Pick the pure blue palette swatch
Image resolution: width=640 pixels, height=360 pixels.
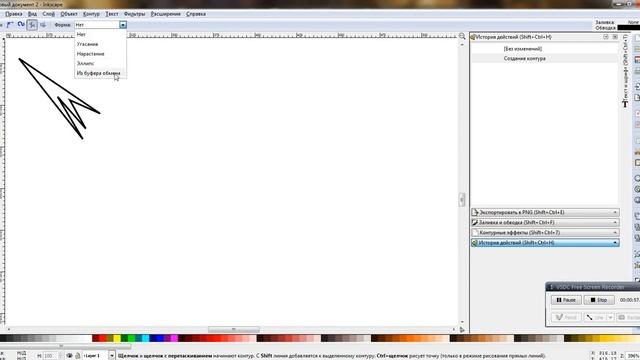tap(160, 338)
